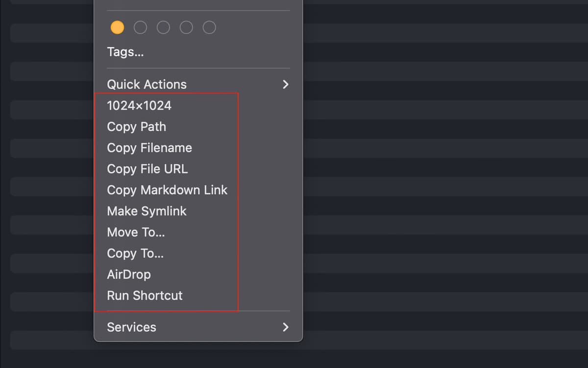Click Run Shortcut in the context menu
The width and height of the screenshot is (588, 368).
pos(145,295)
